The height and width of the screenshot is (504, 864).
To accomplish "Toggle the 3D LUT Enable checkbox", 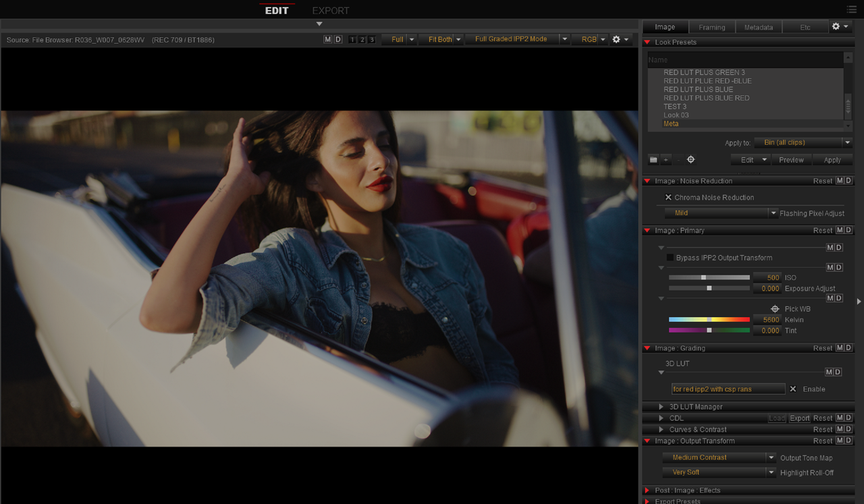I will point(793,389).
